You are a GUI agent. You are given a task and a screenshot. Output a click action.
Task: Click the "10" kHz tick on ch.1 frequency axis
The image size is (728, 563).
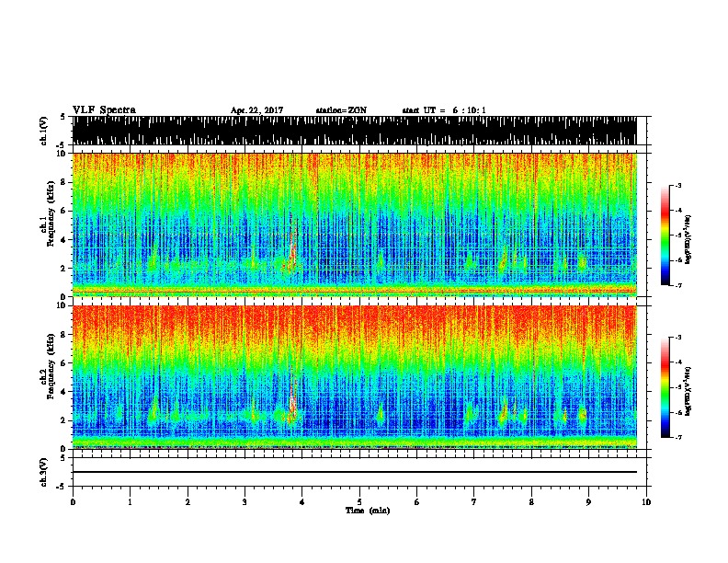pyautogui.click(x=63, y=154)
